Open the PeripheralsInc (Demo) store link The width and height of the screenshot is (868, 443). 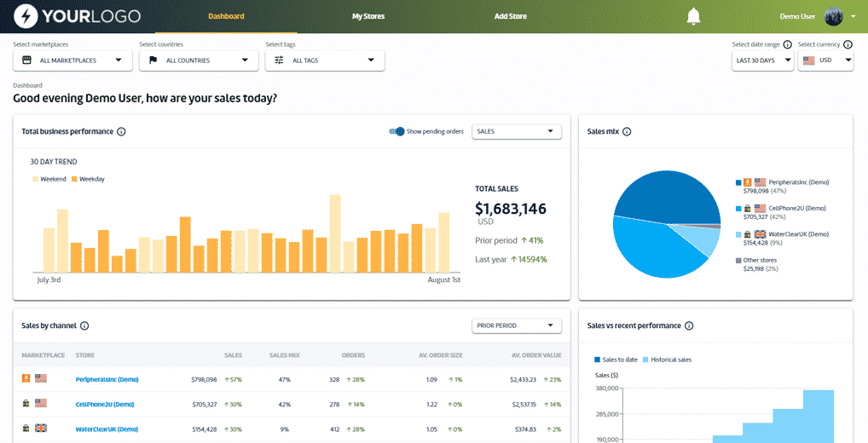coord(107,379)
